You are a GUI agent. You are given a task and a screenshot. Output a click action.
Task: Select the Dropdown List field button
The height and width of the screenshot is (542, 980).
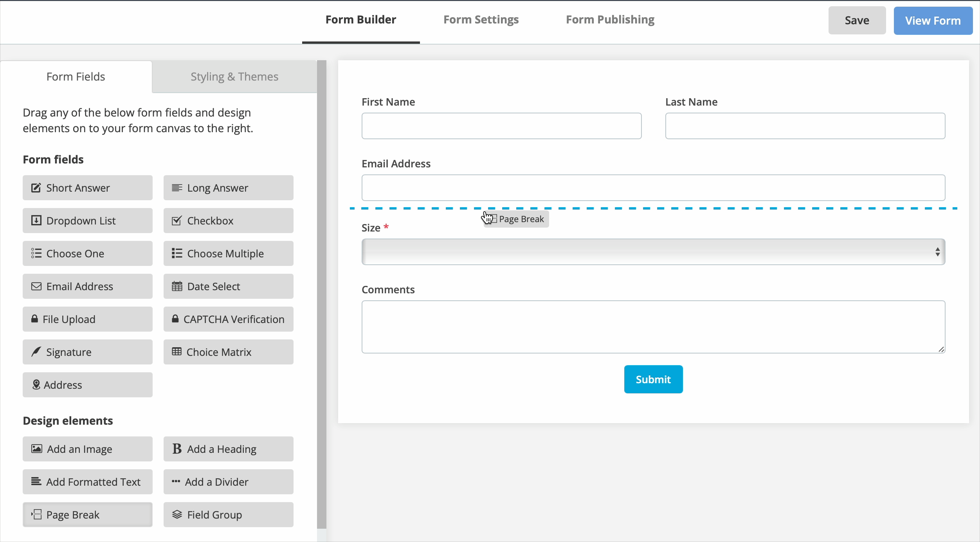point(88,221)
